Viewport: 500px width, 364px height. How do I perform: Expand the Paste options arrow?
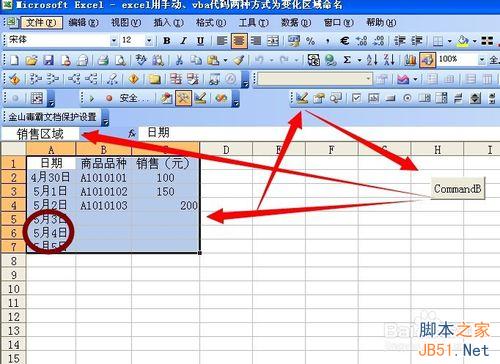[x=225, y=60]
